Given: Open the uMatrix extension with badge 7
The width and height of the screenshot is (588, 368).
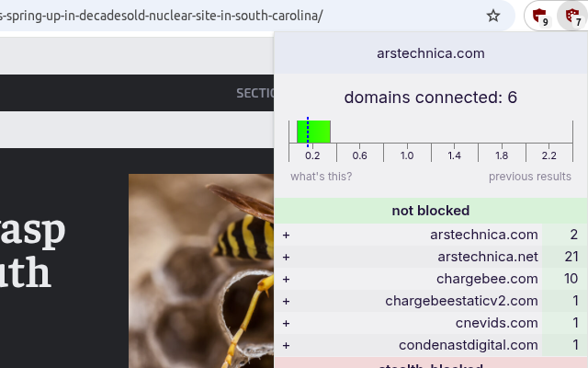Looking at the screenshot, I should pos(572,17).
